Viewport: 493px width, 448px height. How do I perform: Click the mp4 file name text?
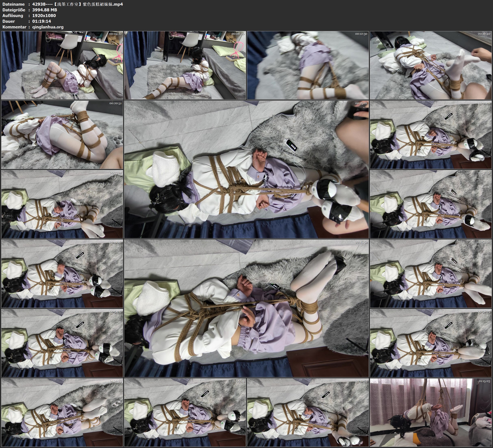(77, 4)
